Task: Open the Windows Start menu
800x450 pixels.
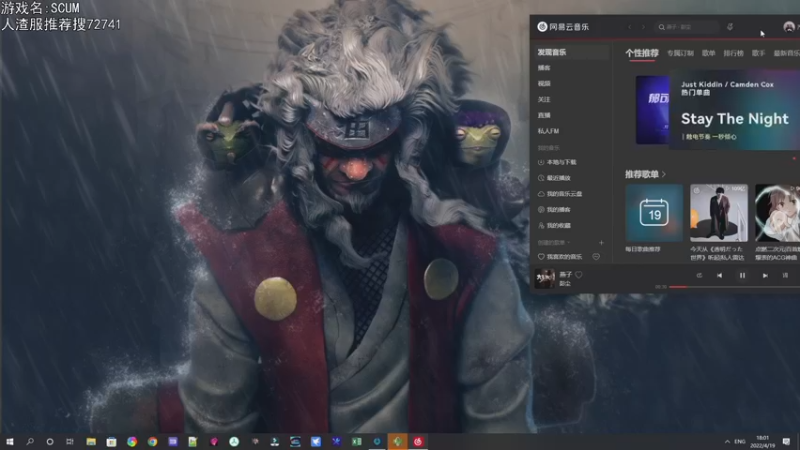Action: click(x=10, y=441)
